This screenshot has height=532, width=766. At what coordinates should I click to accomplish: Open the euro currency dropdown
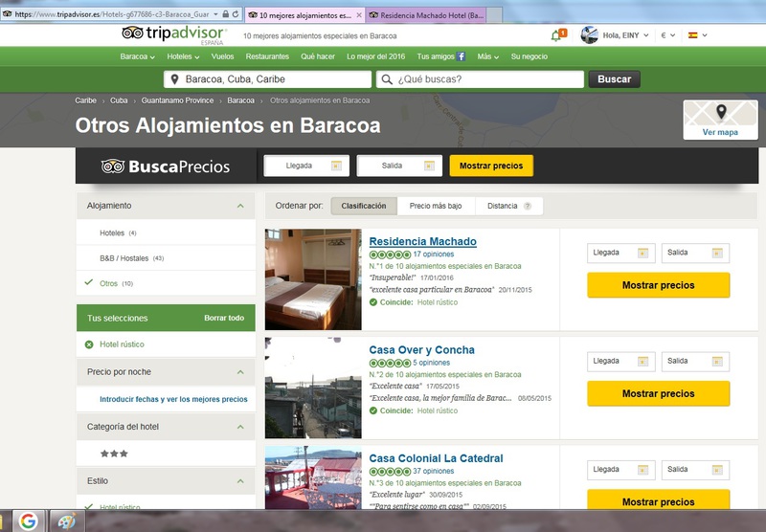pyautogui.click(x=667, y=35)
